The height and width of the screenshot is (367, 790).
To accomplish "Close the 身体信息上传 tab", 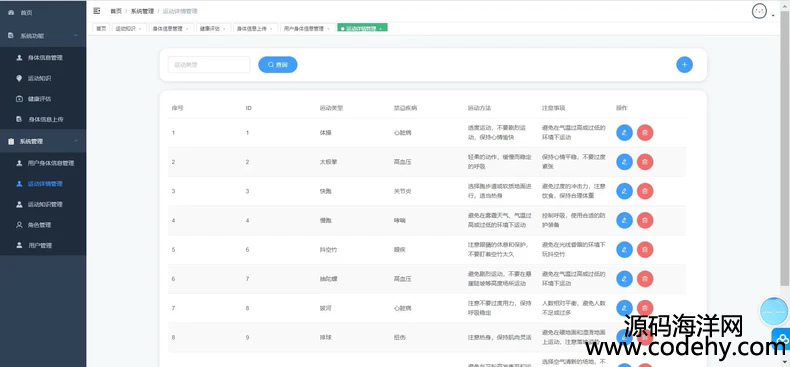I will pyautogui.click(x=271, y=29).
